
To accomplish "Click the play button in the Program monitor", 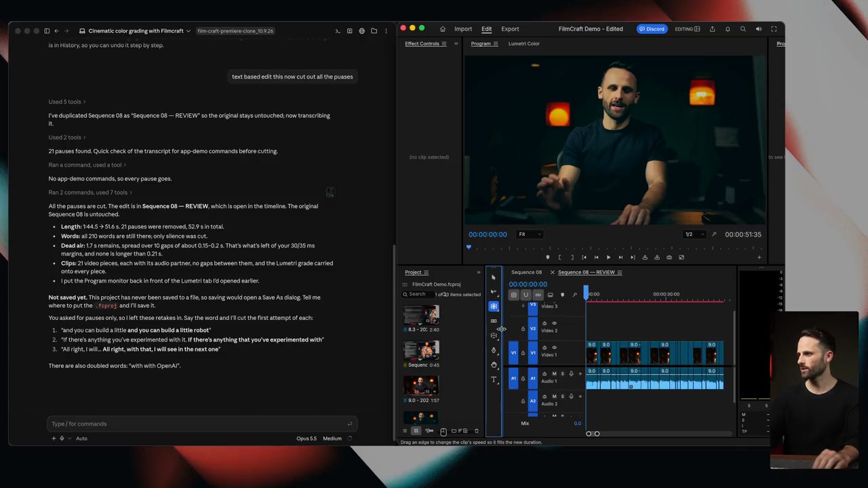I will click(608, 258).
